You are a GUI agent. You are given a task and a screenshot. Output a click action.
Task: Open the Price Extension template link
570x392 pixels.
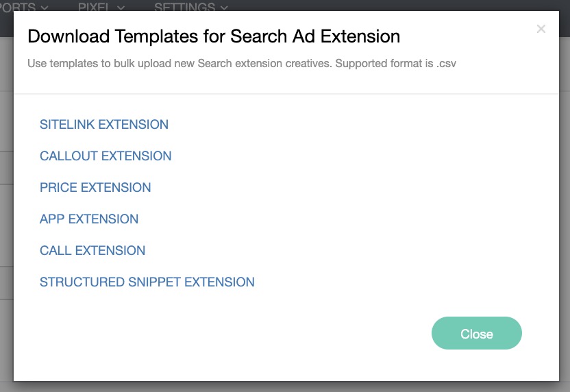[95, 188]
